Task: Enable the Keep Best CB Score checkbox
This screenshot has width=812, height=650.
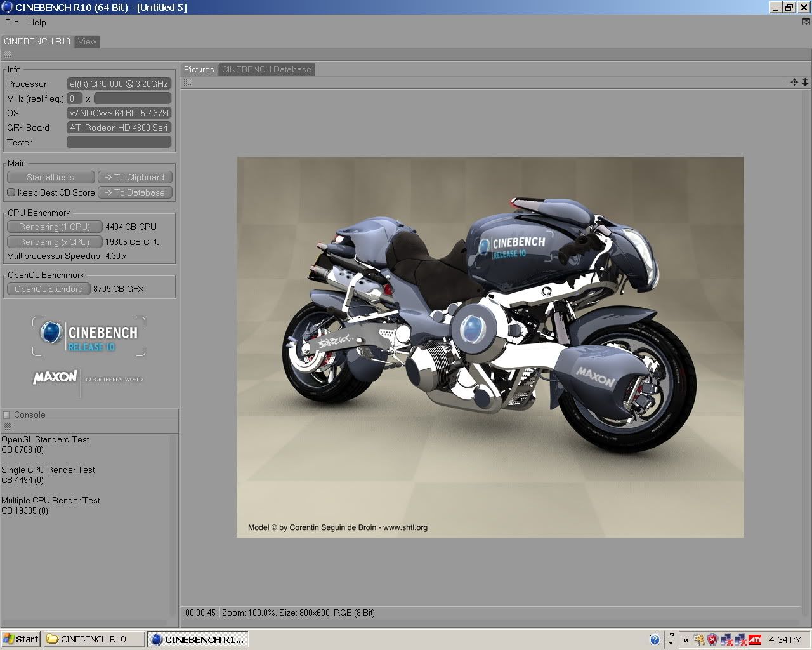Action: click(11, 192)
